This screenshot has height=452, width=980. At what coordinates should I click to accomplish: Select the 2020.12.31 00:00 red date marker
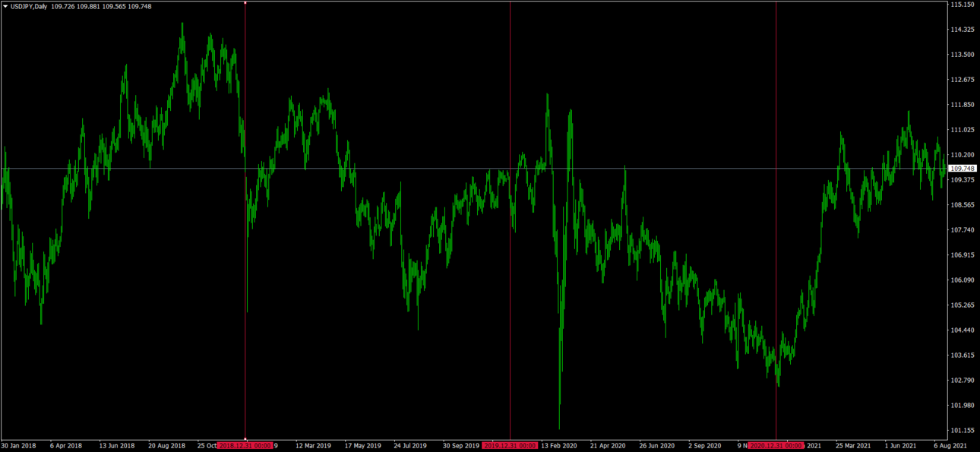[776, 446]
